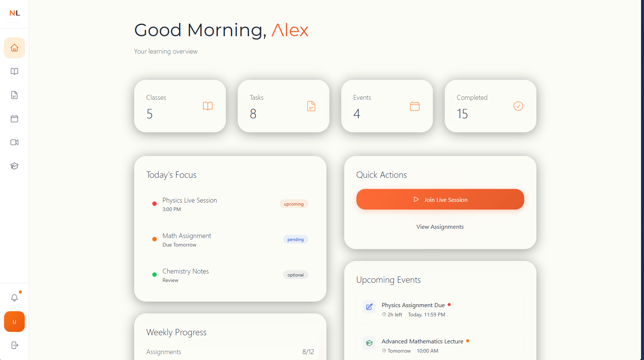This screenshot has width=644, height=360.
Task: Open the user avatar U button
Action: (x=14, y=322)
